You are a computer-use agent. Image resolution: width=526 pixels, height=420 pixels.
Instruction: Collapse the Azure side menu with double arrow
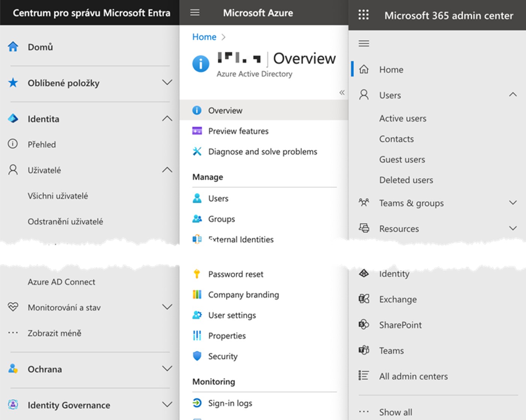click(342, 92)
